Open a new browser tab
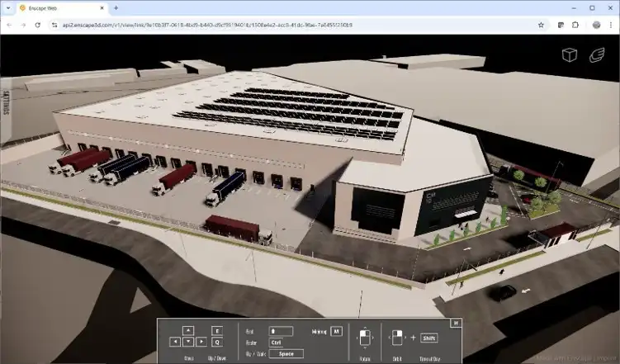 (116, 8)
